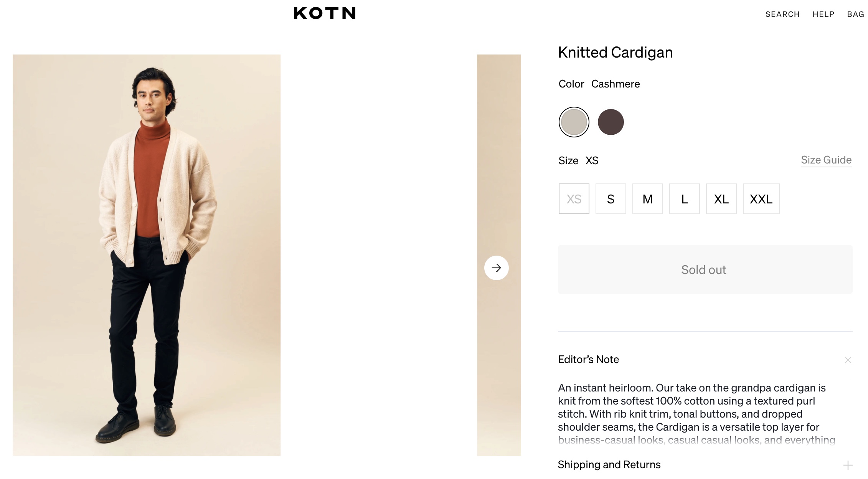Select size XL

click(x=721, y=199)
